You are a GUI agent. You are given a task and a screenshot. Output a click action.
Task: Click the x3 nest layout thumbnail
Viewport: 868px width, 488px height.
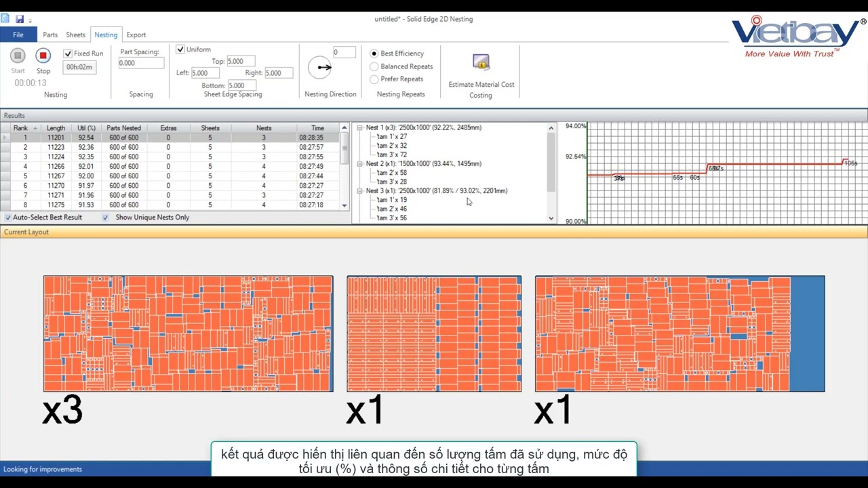tap(189, 333)
